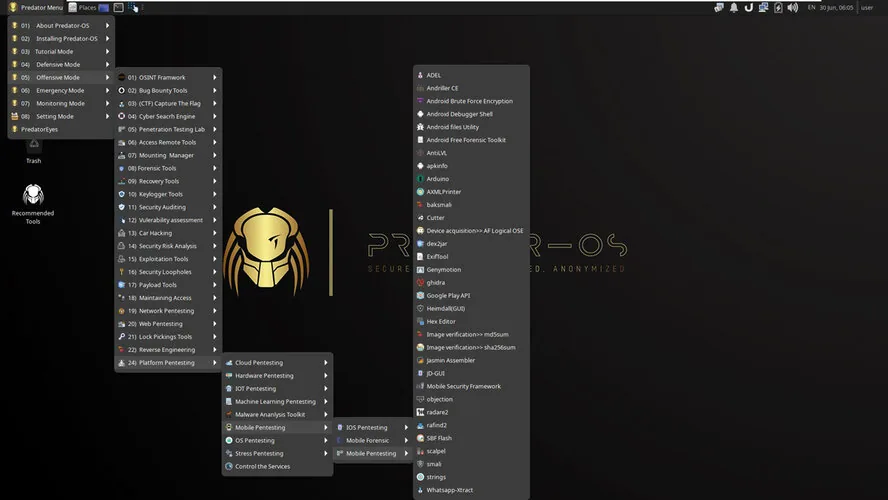Open Installing Predator-OS menu entry

(x=61, y=39)
